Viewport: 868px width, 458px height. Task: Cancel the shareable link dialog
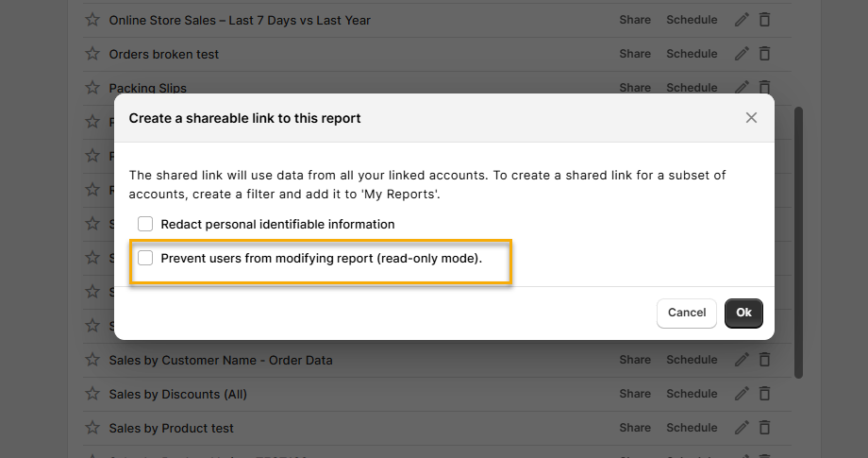pos(687,313)
